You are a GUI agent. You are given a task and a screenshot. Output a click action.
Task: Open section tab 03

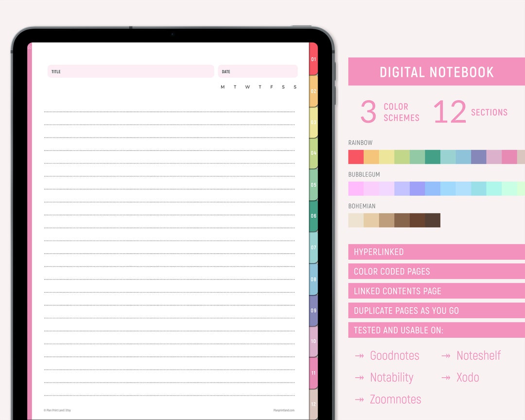[x=314, y=122]
